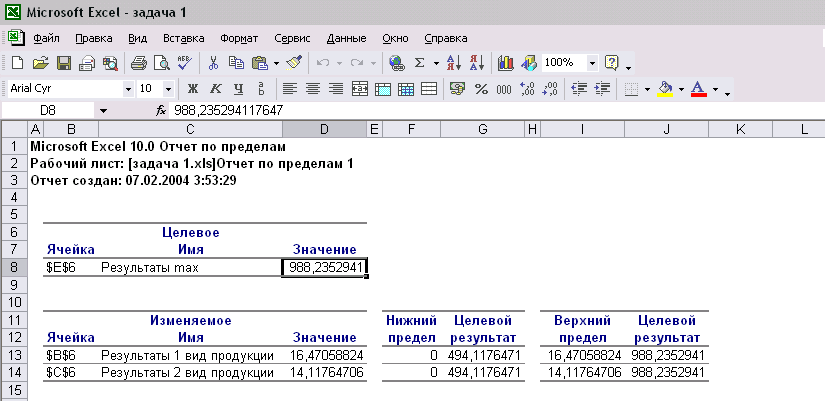Sort ascending А to Я
This screenshot has height=401, width=825.
pyautogui.click(x=454, y=64)
